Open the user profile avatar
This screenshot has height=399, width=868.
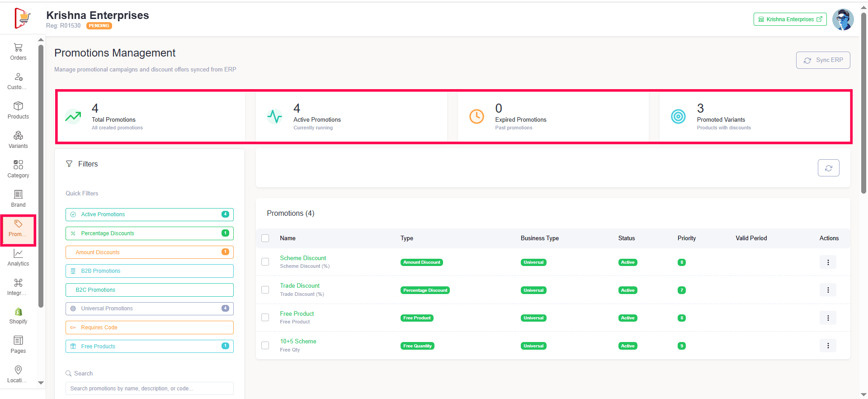tap(843, 19)
